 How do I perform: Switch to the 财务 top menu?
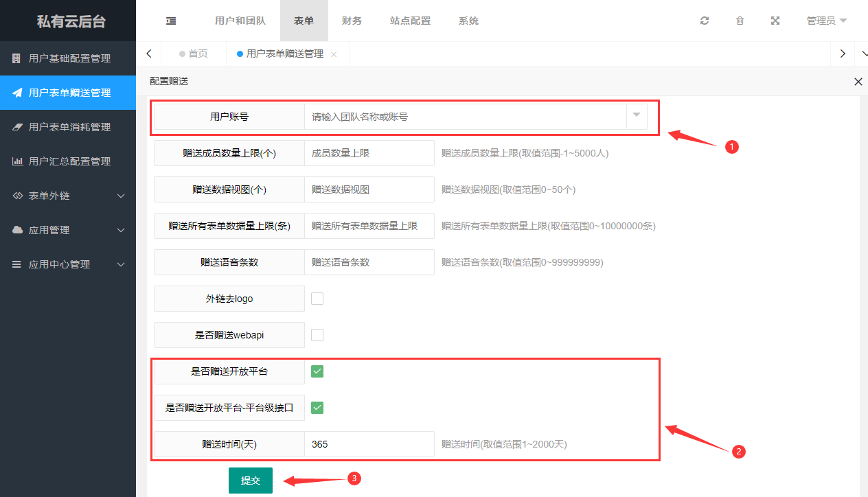(352, 21)
